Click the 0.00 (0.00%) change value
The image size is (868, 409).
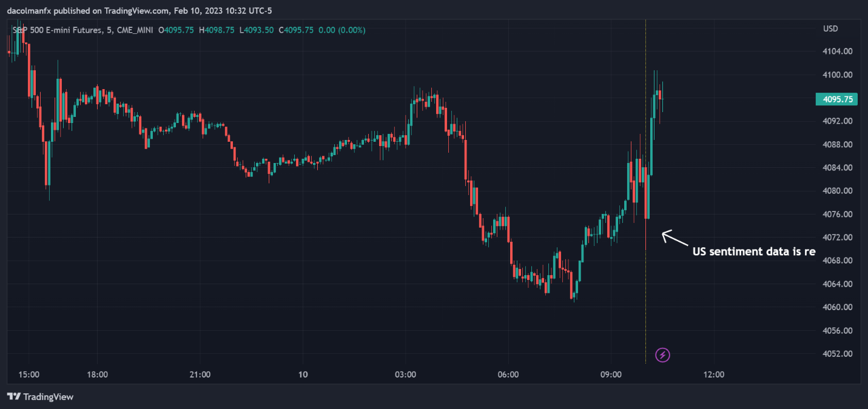[341, 30]
